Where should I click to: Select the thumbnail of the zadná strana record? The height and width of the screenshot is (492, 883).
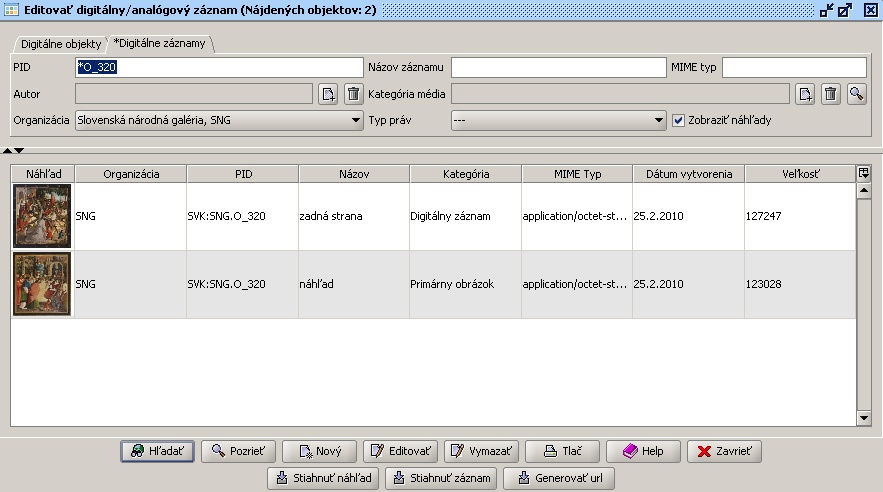[42, 215]
